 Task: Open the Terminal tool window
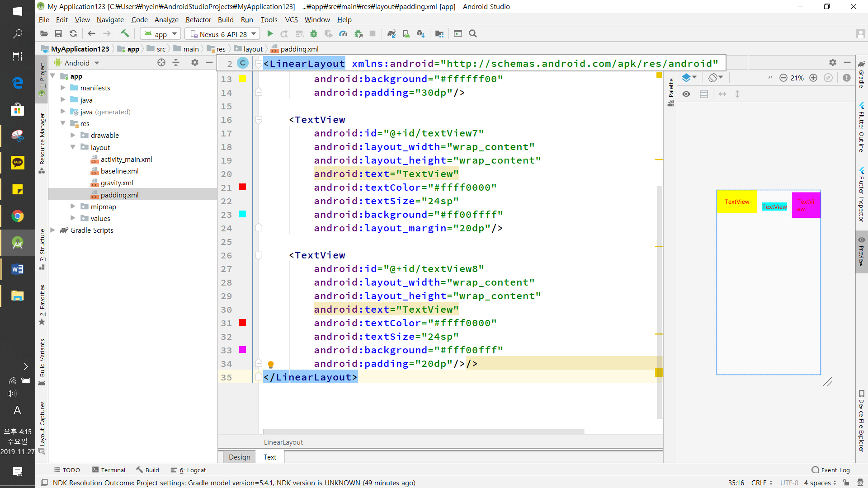click(x=108, y=470)
